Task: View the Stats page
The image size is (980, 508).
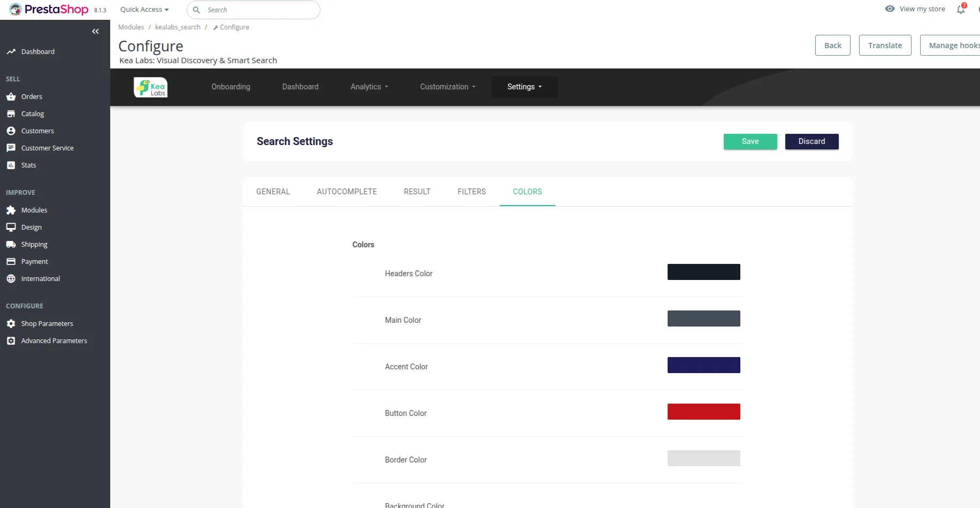Action: click(28, 165)
